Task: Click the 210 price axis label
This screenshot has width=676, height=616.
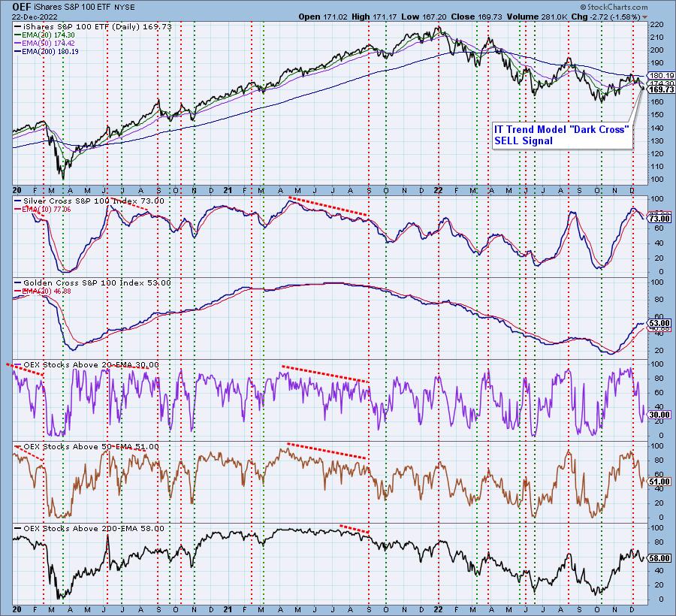Action: click(657, 38)
